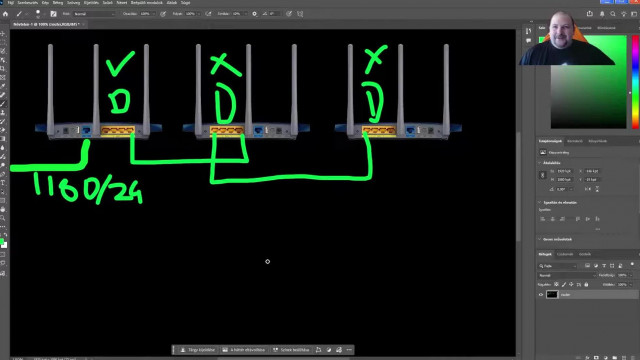Screen dimensions: 640x360
Task: Open the Réteg menu
Action: coord(58,2)
